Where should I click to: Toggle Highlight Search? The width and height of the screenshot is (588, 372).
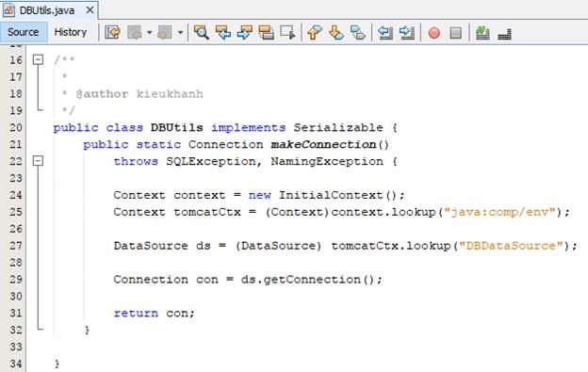point(267,33)
